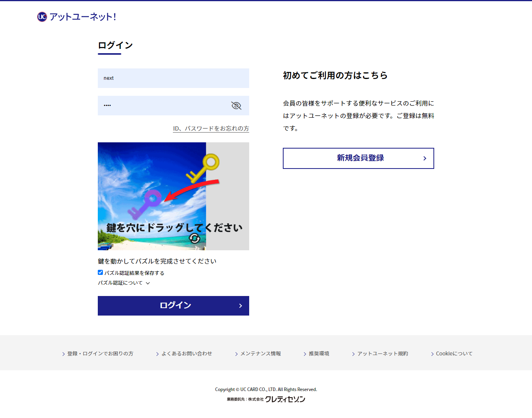Image resolution: width=532 pixels, height=418 pixels.
Task: Click ID、パスワードをお忘れの方 link
Action: click(211, 128)
